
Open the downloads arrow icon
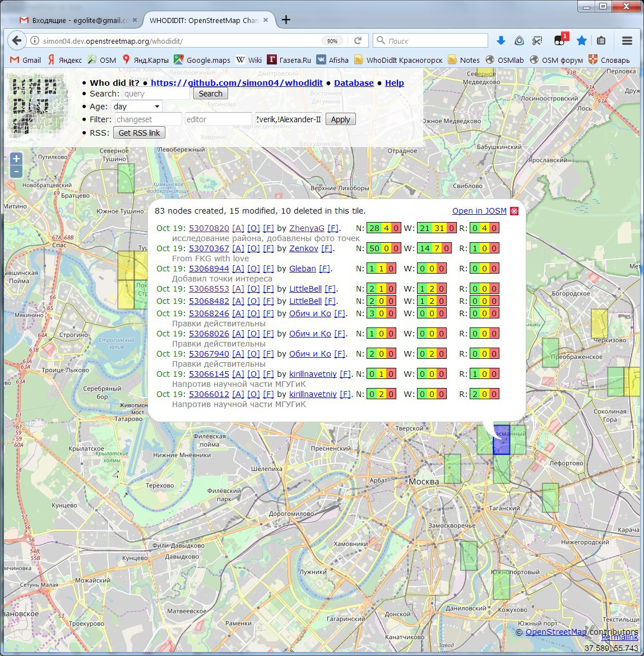click(501, 40)
